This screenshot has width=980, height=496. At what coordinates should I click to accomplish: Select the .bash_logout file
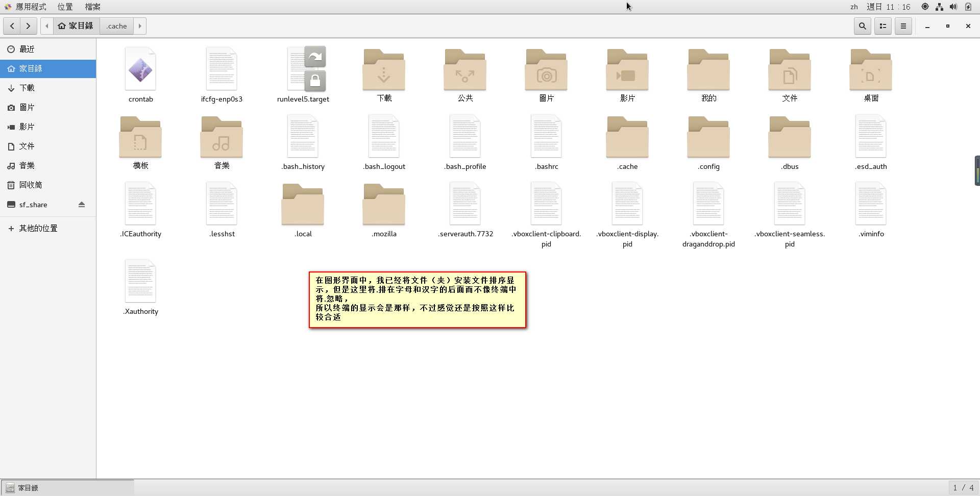click(x=384, y=137)
